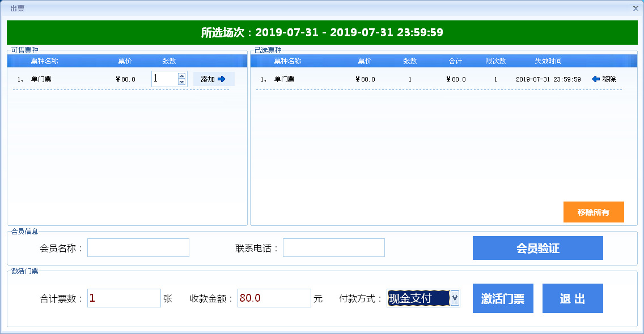Click inside the 联系电话 phone number field
The width and height of the screenshot is (644, 334).
pyautogui.click(x=333, y=247)
